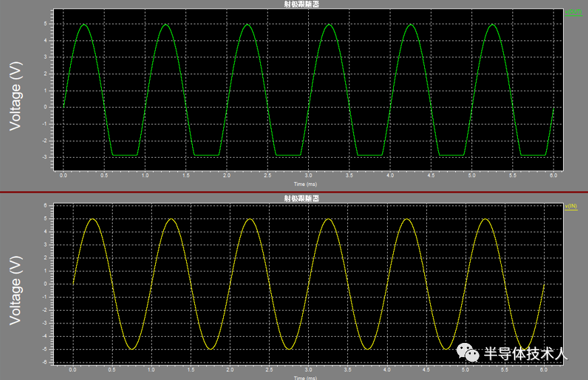Click the -3 voltage tick of the top plot
The width and height of the screenshot is (588, 380).
45,157
